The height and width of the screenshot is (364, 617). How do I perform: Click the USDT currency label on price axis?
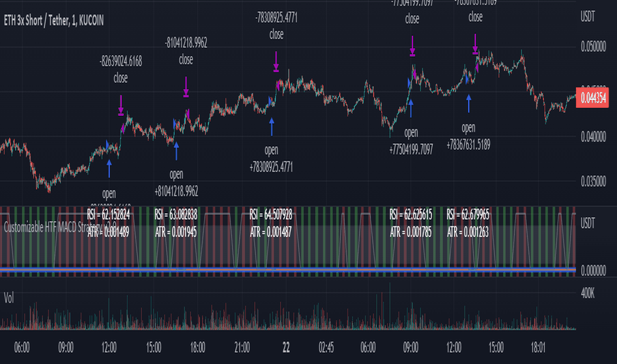tap(587, 17)
